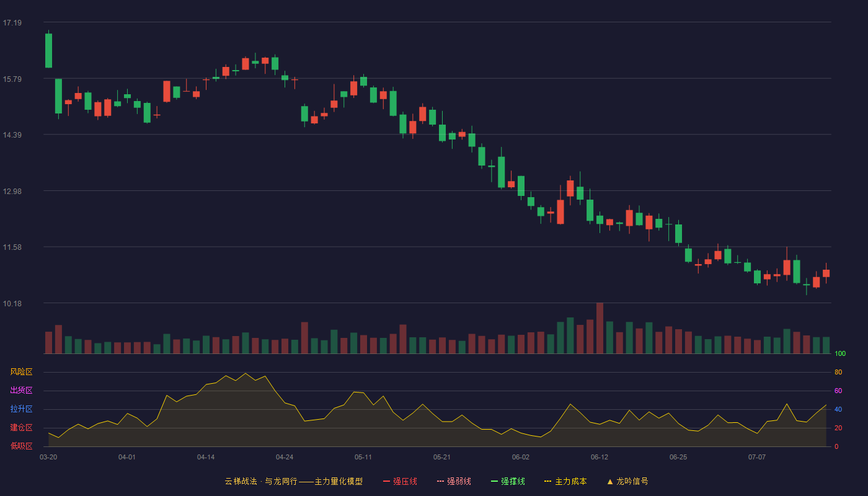Click the tallest red volume bar near 06-12
This screenshot has height=496, width=868.
coord(600,328)
